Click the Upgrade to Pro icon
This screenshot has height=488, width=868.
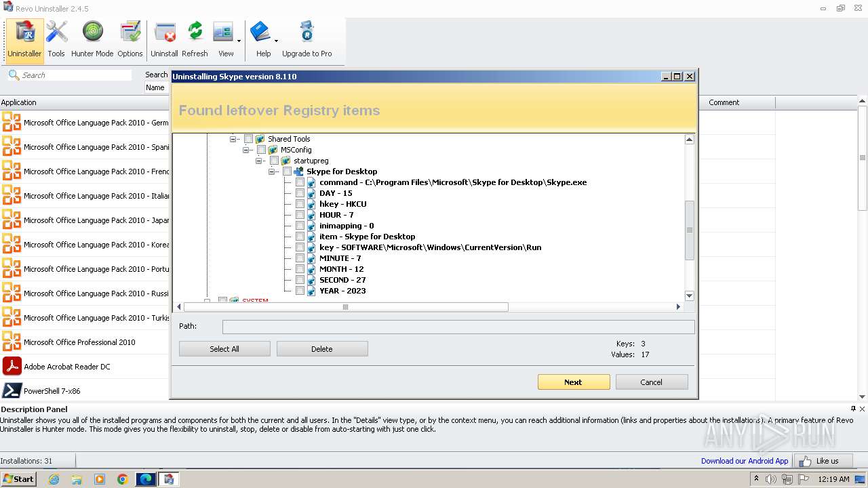point(307,39)
